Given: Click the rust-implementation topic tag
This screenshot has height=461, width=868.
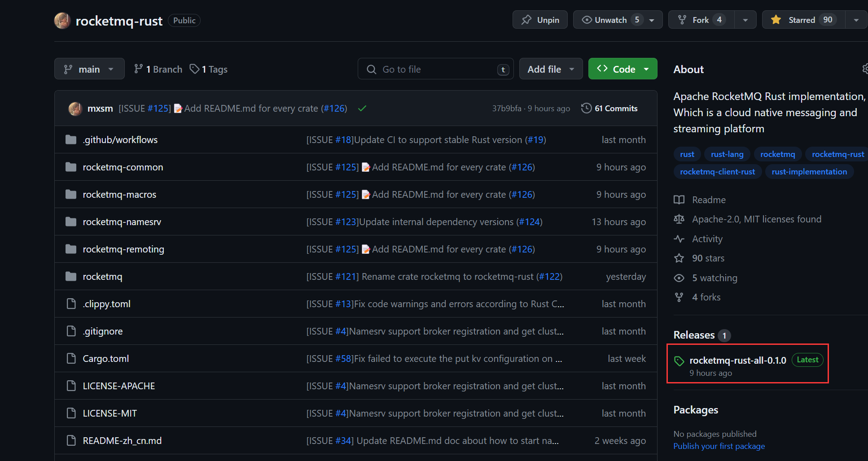Looking at the screenshot, I should tap(809, 172).
